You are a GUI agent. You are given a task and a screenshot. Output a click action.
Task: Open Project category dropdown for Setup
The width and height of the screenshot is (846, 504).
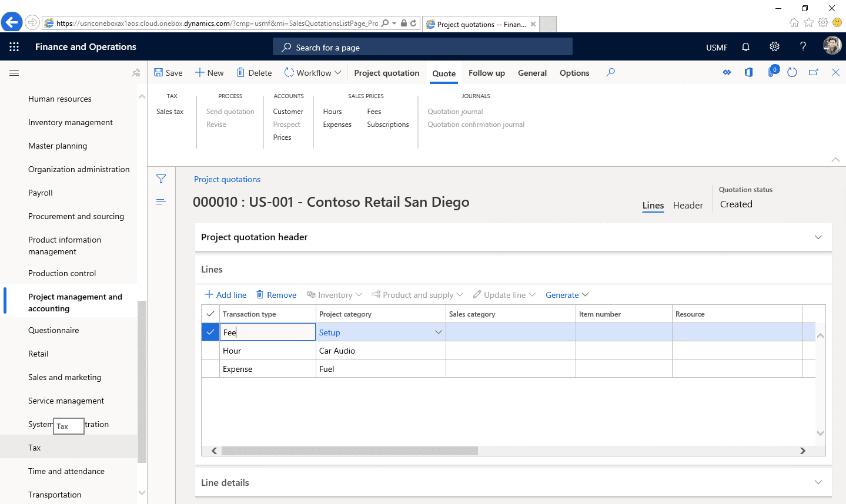[x=438, y=332]
